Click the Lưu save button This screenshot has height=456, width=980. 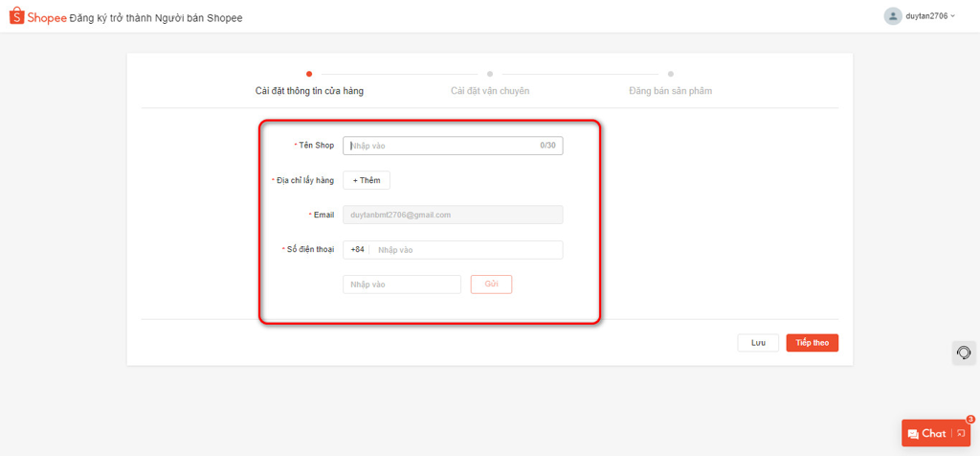click(x=758, y=343)
